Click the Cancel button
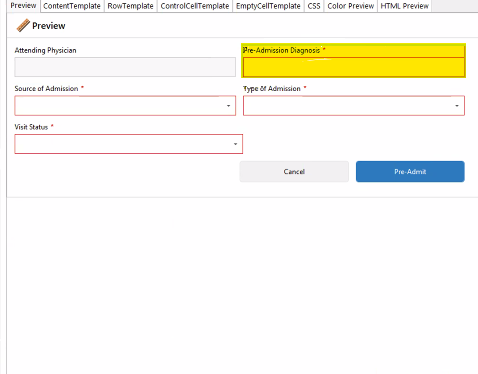The width and height of the screenshot is (478, 374). (294, 172)
